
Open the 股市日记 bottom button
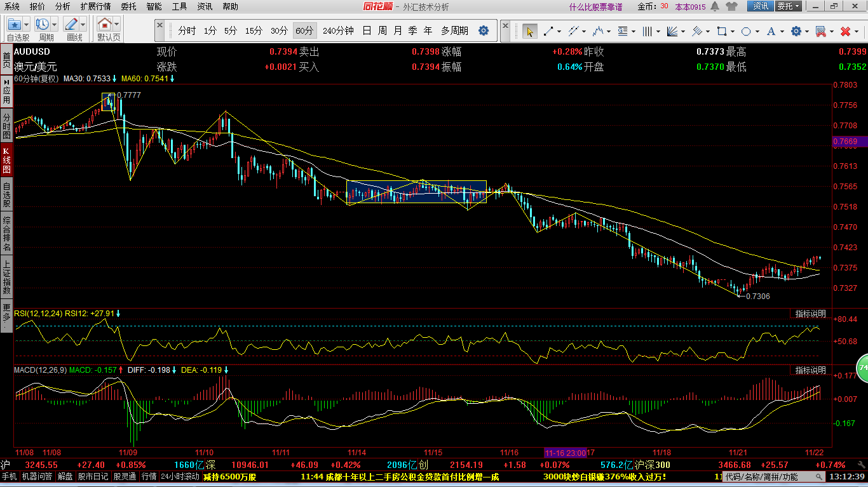93,476
